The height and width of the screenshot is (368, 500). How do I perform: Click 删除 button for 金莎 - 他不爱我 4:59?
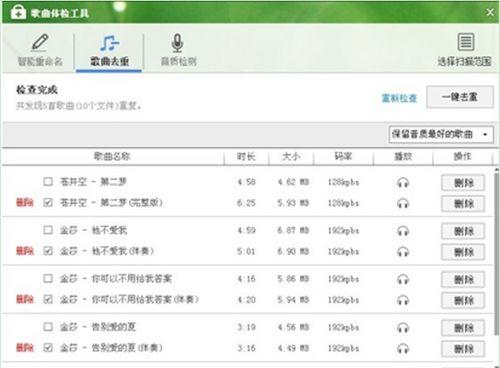[463, 231]
